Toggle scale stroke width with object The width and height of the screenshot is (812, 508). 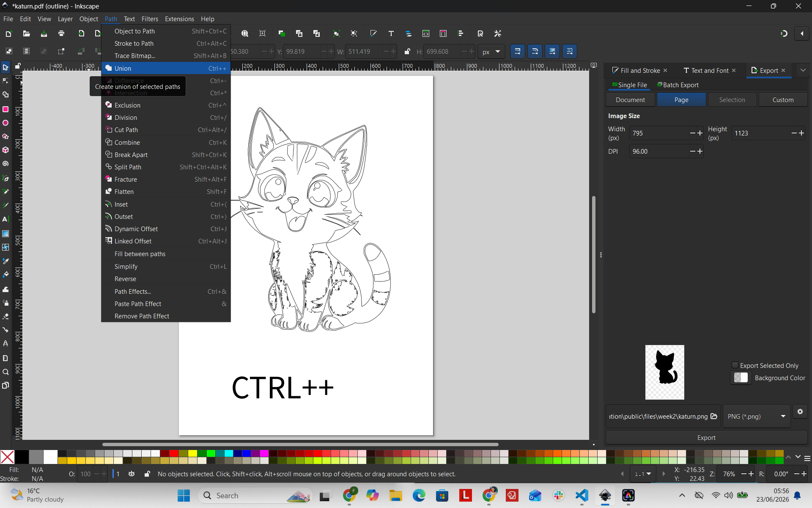click(x=518, y=52)
